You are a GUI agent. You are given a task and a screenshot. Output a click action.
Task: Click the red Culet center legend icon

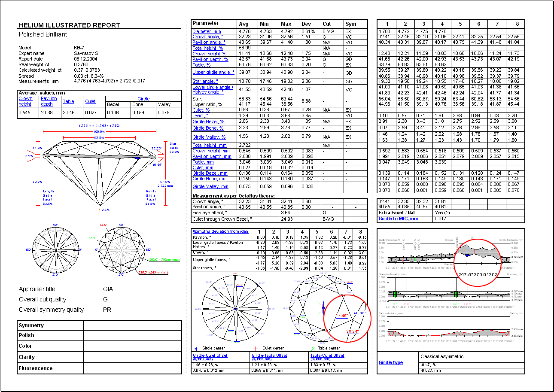256,348
